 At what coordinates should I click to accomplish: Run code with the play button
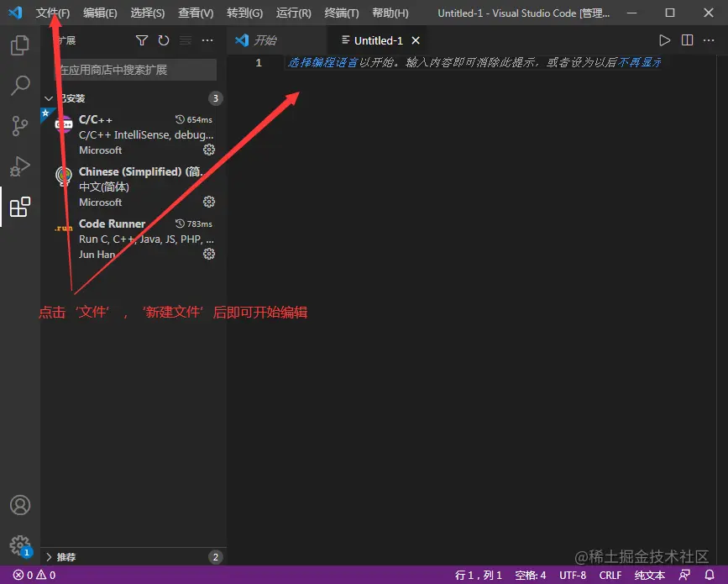664,40
